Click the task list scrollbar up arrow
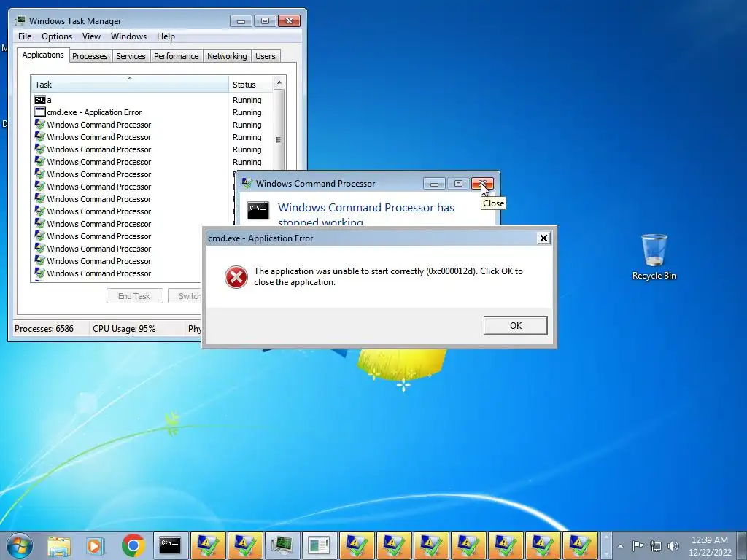The height and width of the screenshot is (560, 747). click(279, 82)
